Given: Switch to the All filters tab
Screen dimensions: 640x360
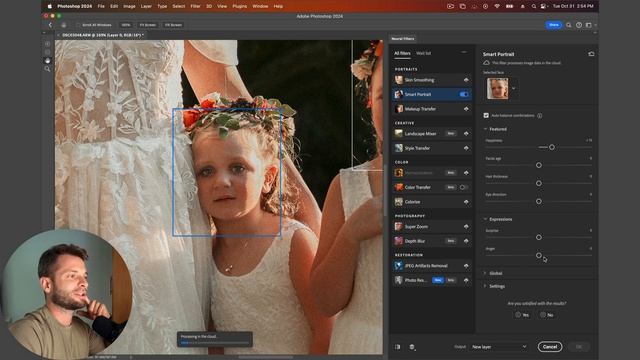Looking at the screenshot, I should click(402, 53).
